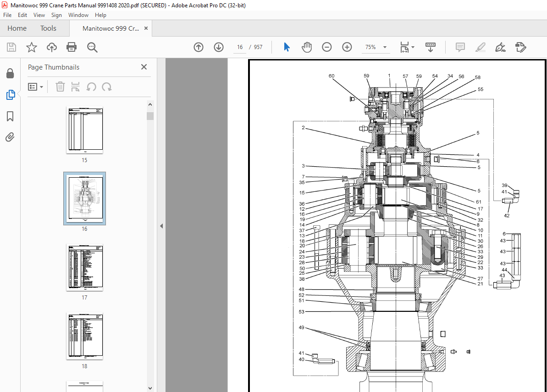Toggle Page Thumbnails sidebar icon

click(x=10, y=95)
